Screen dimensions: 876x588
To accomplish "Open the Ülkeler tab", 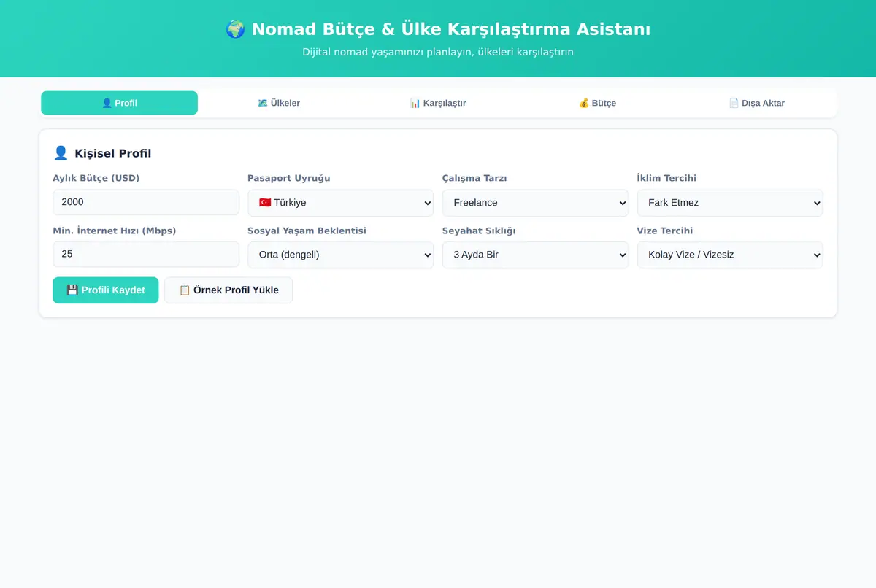I will [279, 103].
